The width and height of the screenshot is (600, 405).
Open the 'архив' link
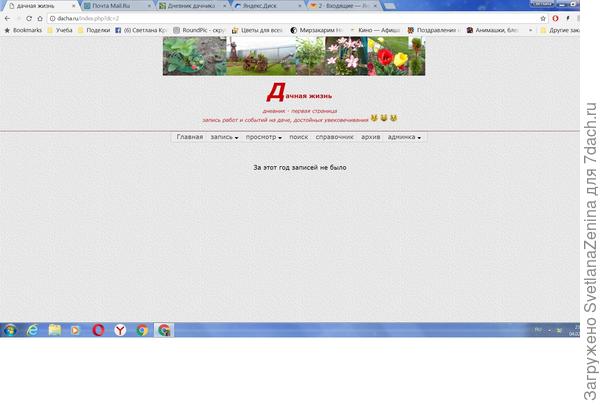(x=371, y=136)
